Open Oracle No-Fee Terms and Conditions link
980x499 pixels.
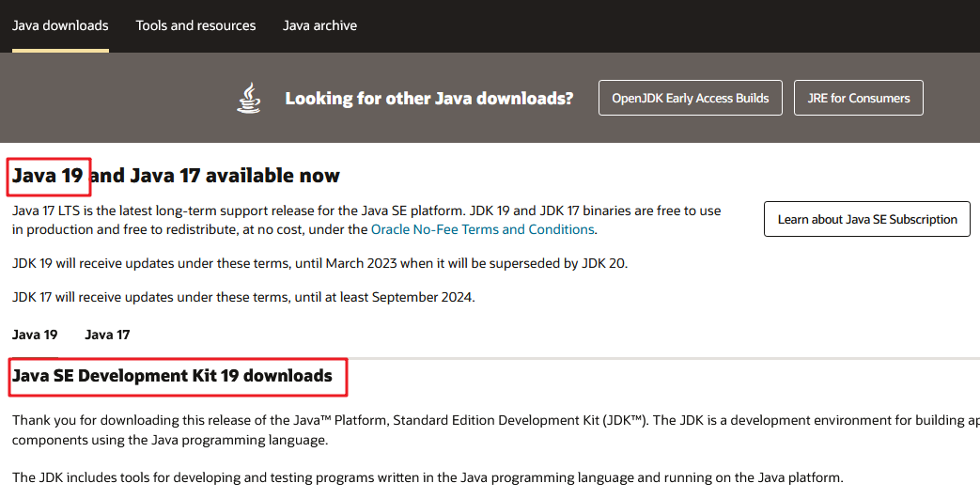(x=482, y=229)
